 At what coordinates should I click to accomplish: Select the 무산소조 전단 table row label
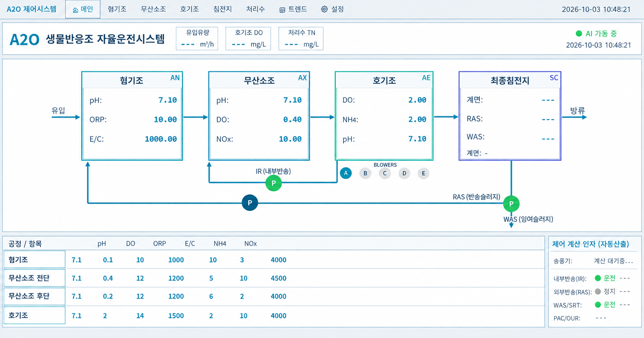pos(34,278)
